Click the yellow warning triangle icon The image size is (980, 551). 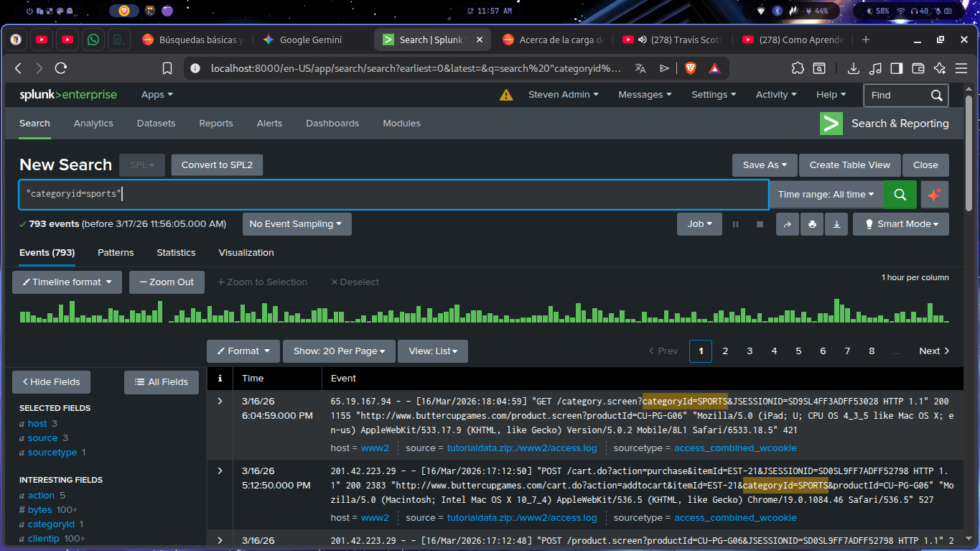point(506,95)
